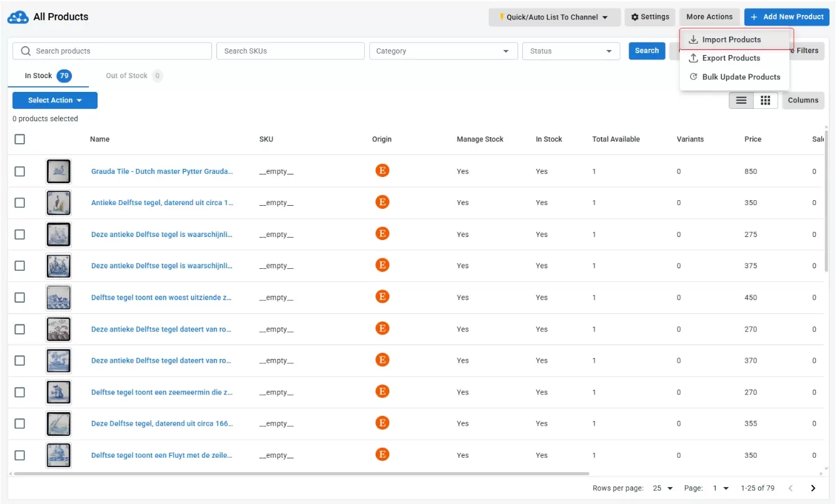
Task: Click Etsy origin icon in the 450 price row
Action: [382, 296]
